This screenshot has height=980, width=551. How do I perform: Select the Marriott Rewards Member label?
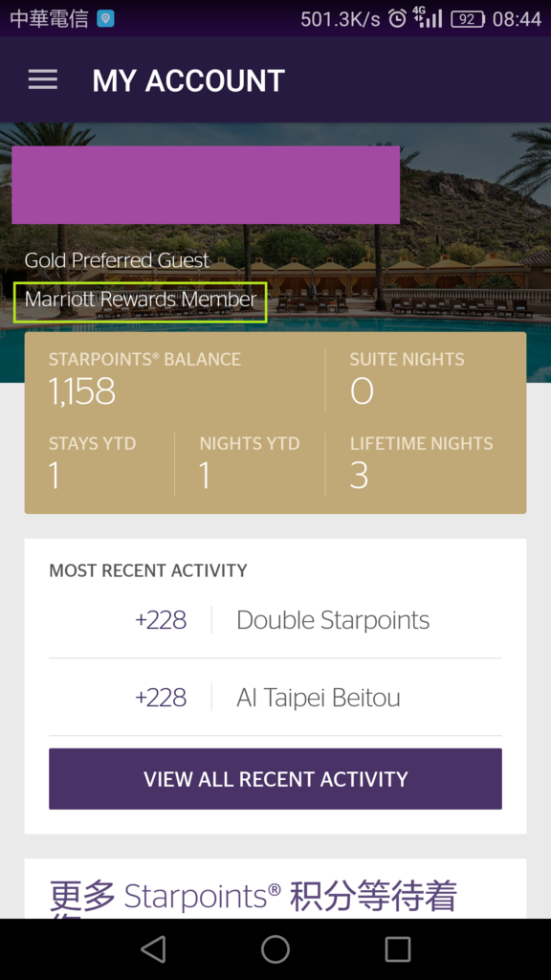141,300
